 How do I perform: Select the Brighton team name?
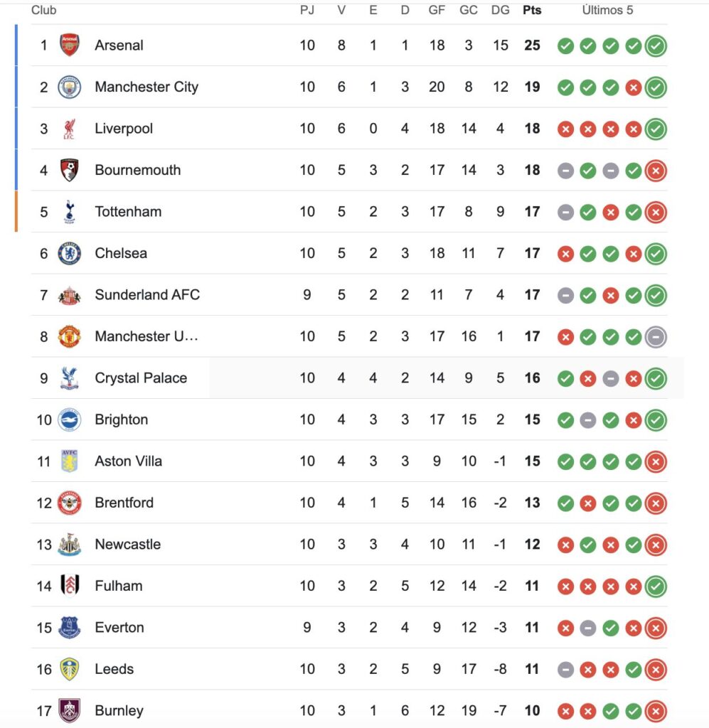[122, 419]
